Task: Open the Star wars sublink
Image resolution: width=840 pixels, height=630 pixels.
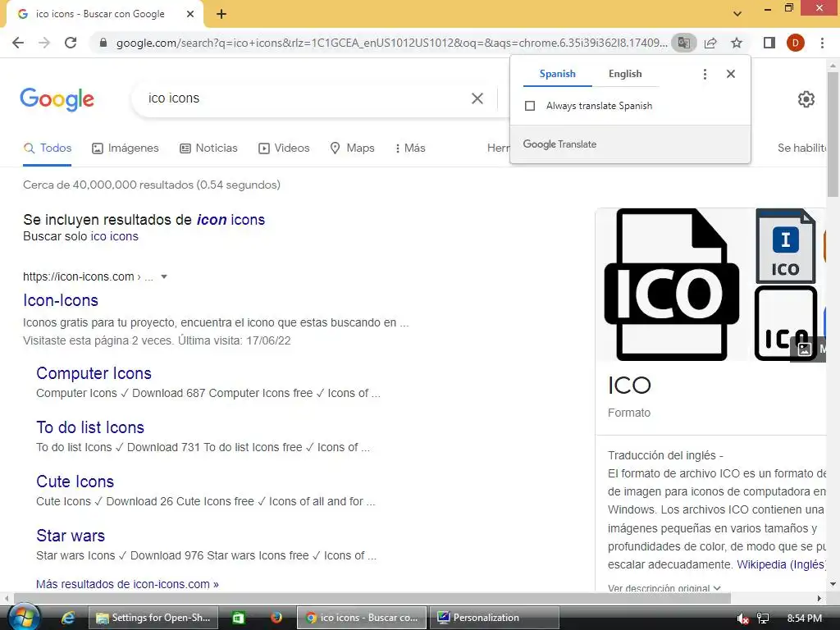Action: (71, 536)
